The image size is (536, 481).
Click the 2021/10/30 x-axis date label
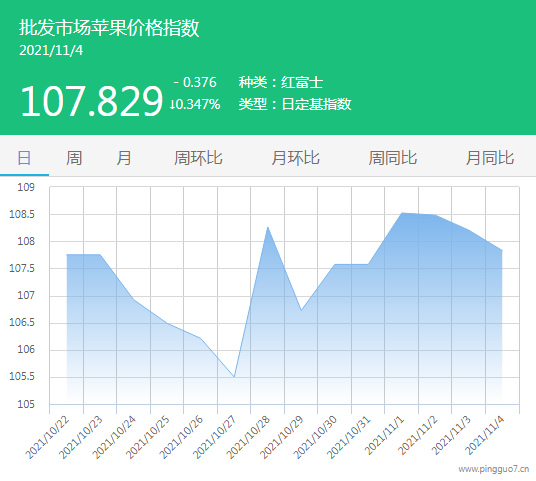(x=315, y=437)
